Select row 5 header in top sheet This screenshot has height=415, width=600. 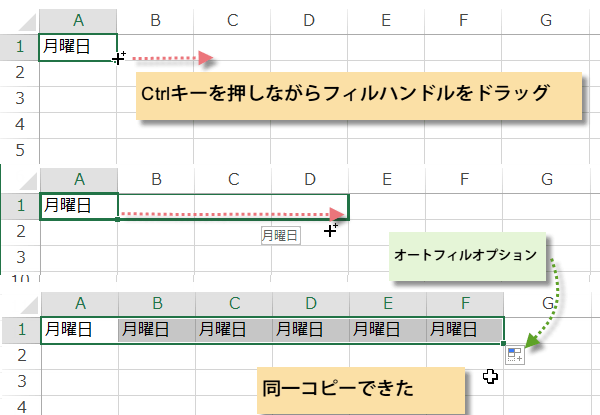point(19,150)
